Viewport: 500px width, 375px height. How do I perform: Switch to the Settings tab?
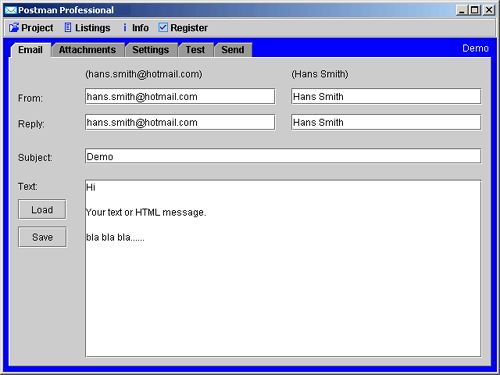click(x=151, y=50)
